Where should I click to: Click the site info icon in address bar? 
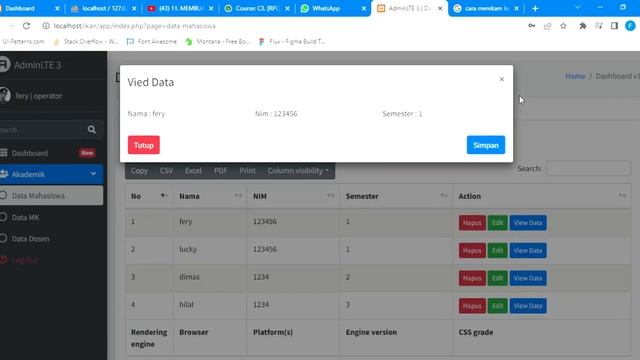tap(46, 26)
